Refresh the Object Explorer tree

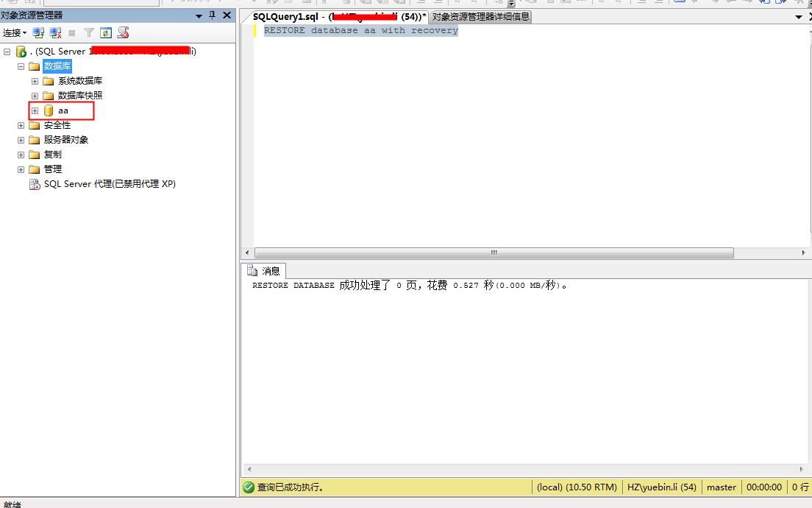point(106,33)
